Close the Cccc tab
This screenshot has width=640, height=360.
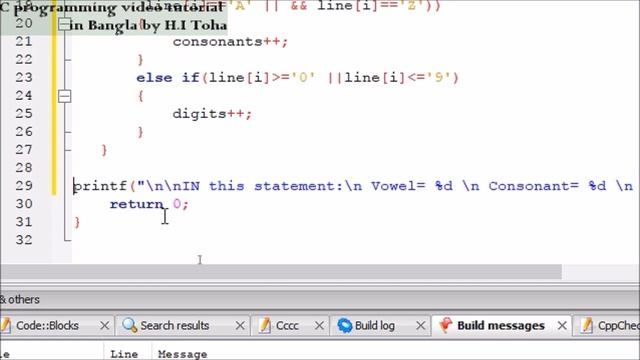pyautogui.click(x=319, y=326)
